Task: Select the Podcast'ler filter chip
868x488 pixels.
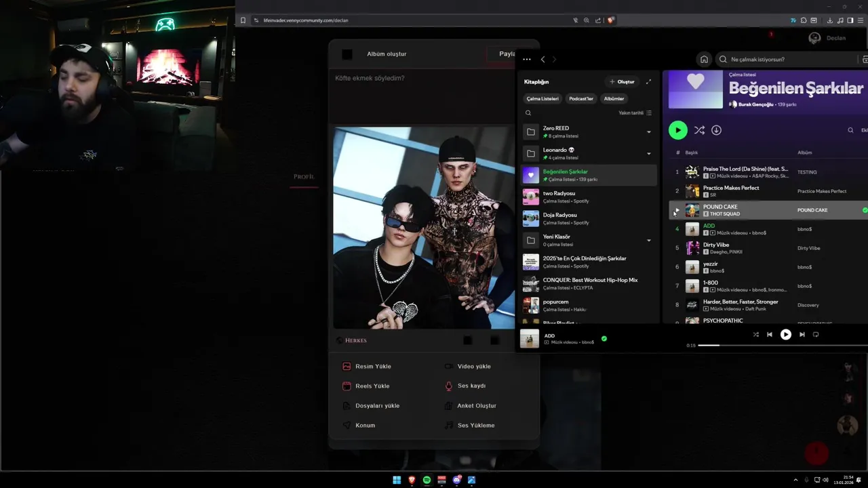Action: (x=581, y=98)
